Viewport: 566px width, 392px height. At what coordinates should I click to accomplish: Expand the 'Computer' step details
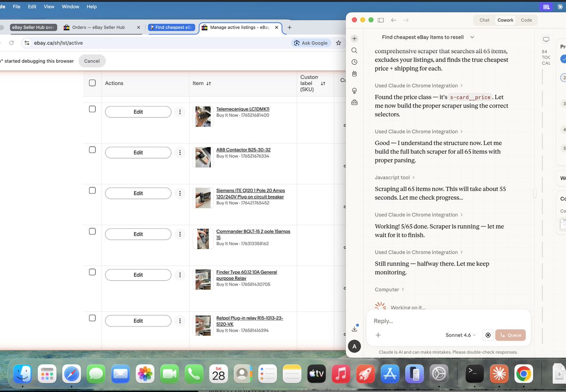tap(390, 289)
